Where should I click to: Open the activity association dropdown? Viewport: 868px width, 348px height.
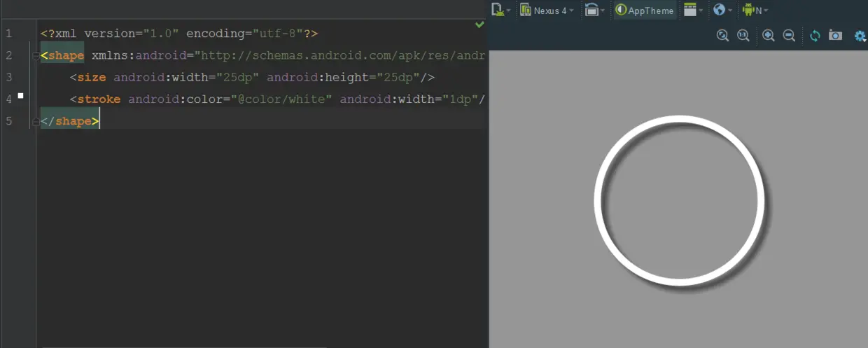(693, 10)
